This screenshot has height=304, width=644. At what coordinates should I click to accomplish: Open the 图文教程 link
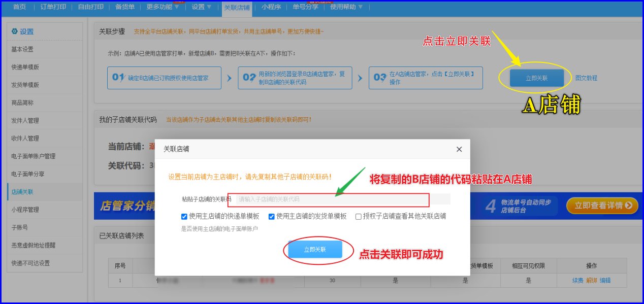click(586, 78)
